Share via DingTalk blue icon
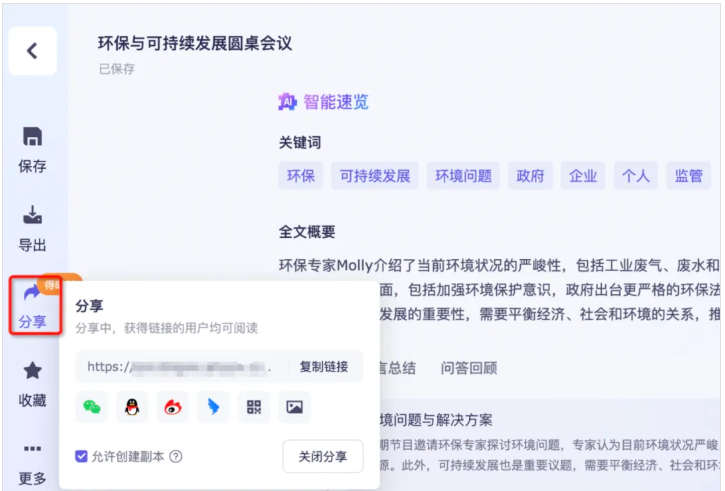The height and width of the screenshot is (491, 725). click(x=212, y=407)
